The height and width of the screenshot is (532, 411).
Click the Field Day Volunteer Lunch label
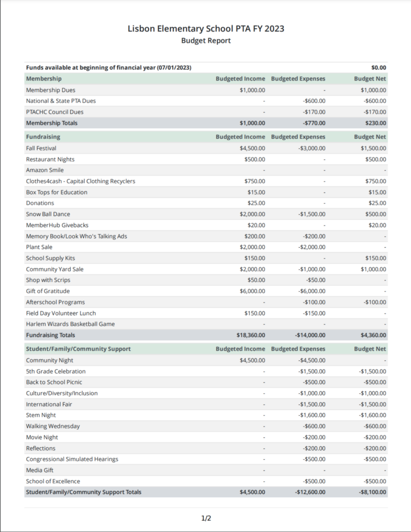tap(61, 313)
